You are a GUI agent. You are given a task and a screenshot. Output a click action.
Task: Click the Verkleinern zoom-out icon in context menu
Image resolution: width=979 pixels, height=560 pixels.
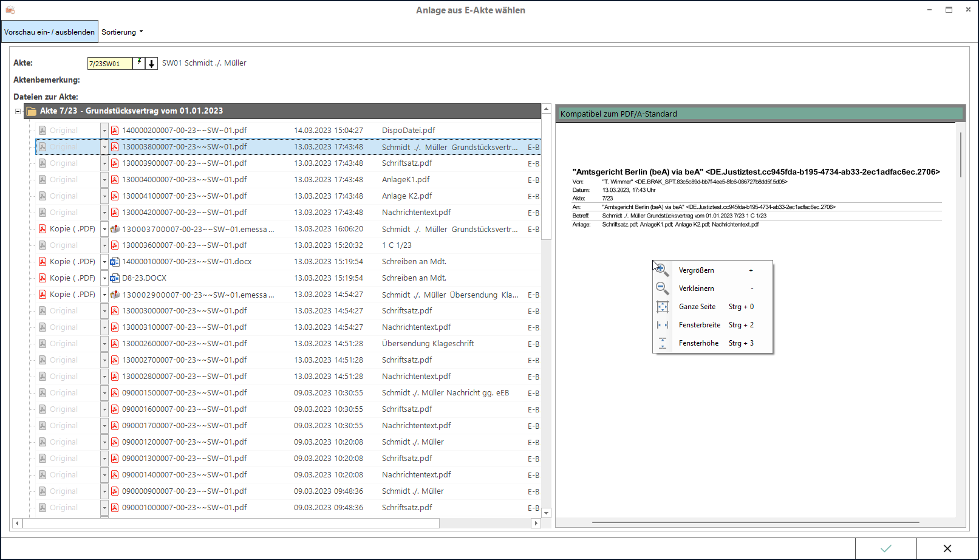click(x=662, y=289)
